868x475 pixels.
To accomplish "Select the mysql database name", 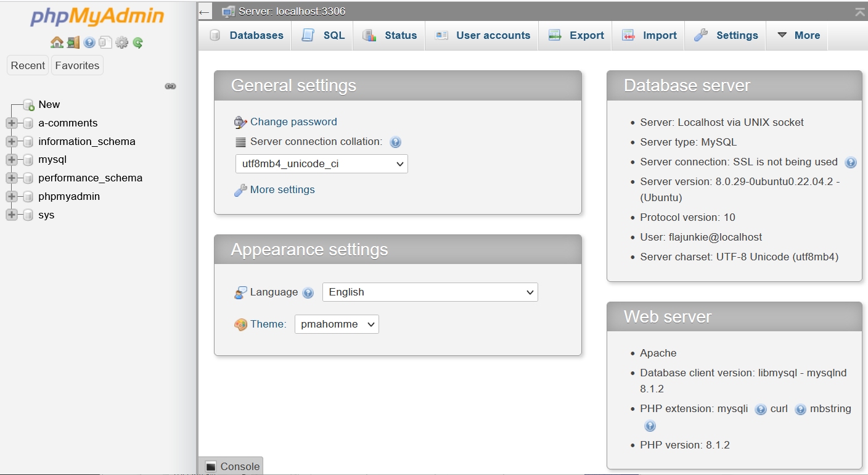I will click(52, 160).
